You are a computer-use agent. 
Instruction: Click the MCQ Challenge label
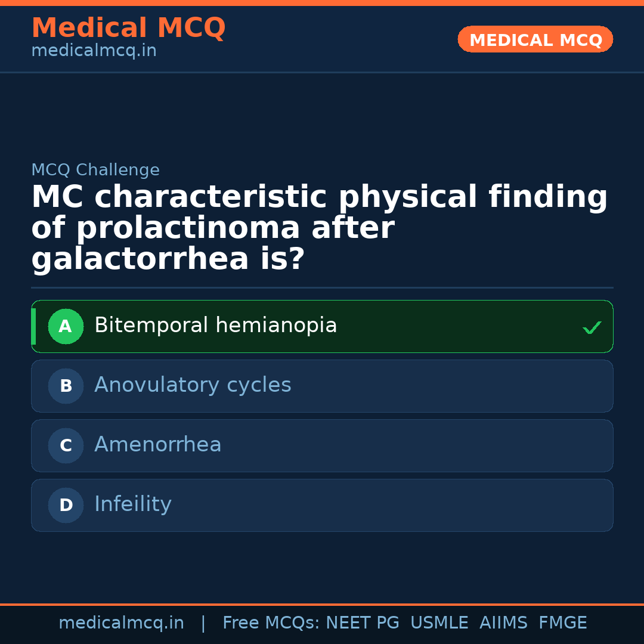pos(95,170)
